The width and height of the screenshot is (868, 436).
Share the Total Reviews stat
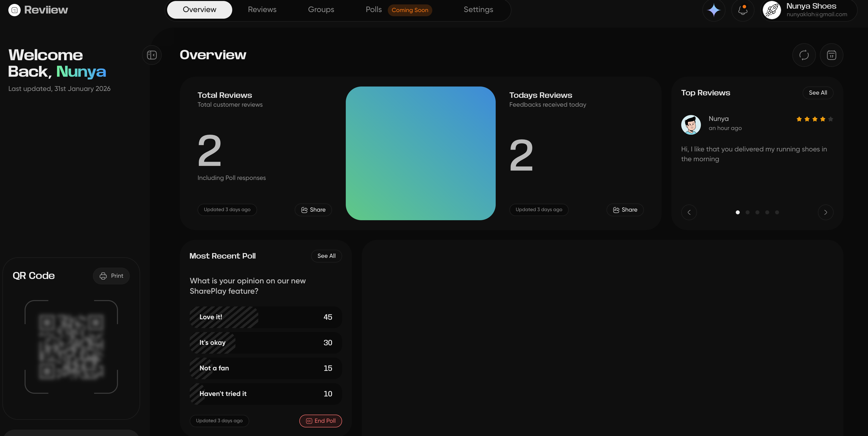[x=313, y=210]
